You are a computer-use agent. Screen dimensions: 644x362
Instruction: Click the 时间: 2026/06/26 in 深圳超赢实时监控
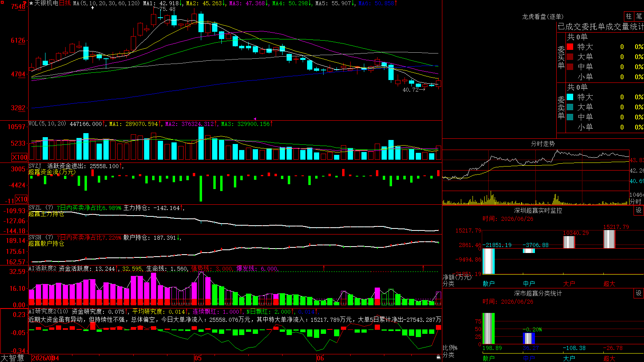(x=508, y=219)
